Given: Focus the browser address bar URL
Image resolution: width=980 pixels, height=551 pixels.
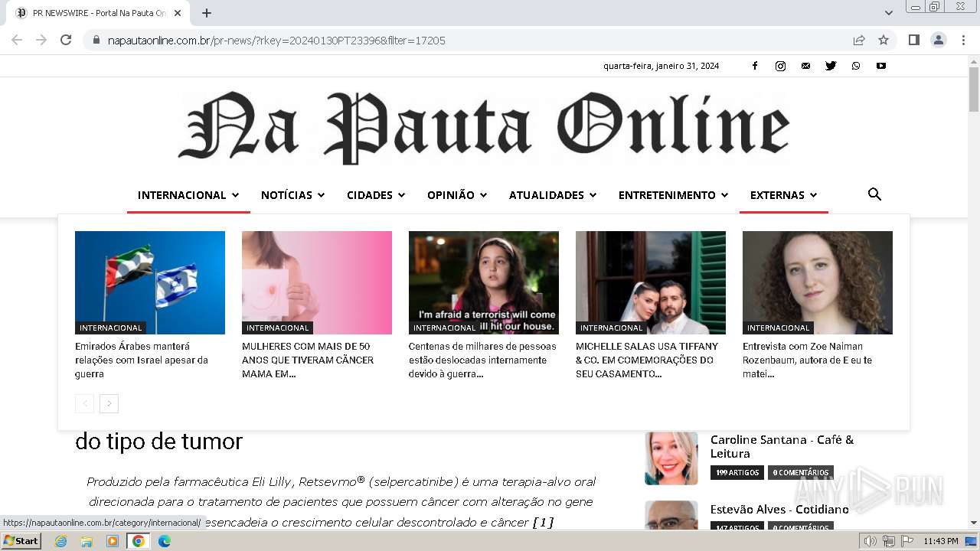Looking at the screenshot, I should click(276, 40).
